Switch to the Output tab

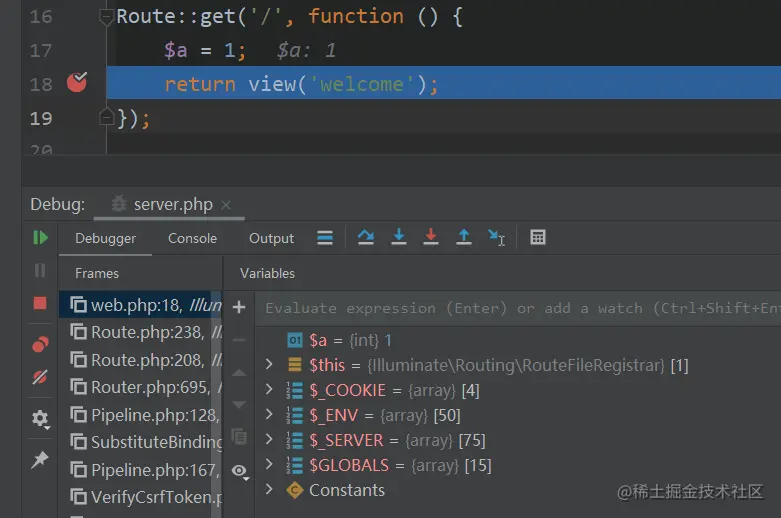click(x=271, y=239)
